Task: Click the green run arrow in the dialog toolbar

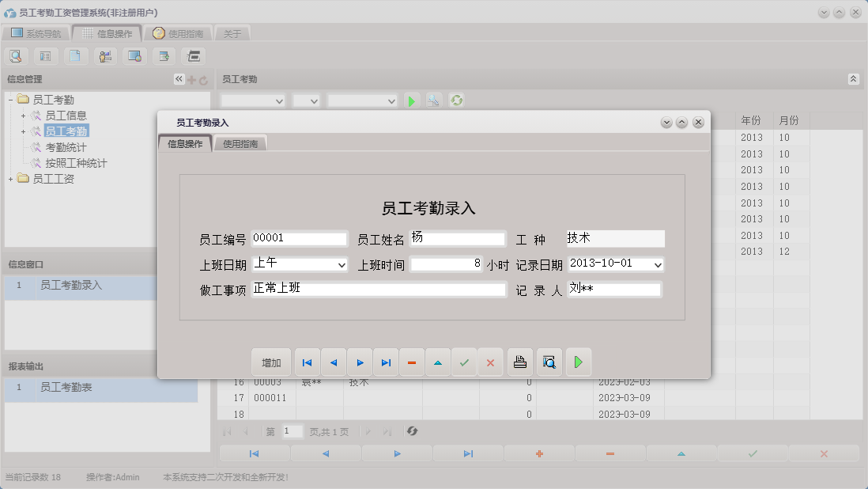Action: click(x=578, y=362)
